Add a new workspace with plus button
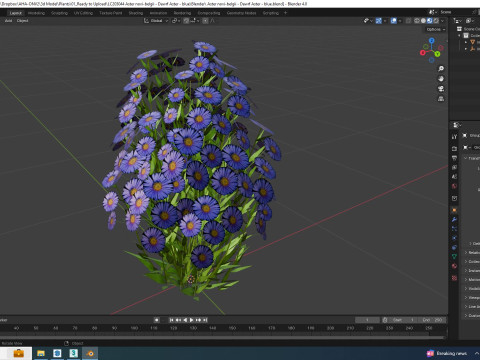 [x=285, y=13]
